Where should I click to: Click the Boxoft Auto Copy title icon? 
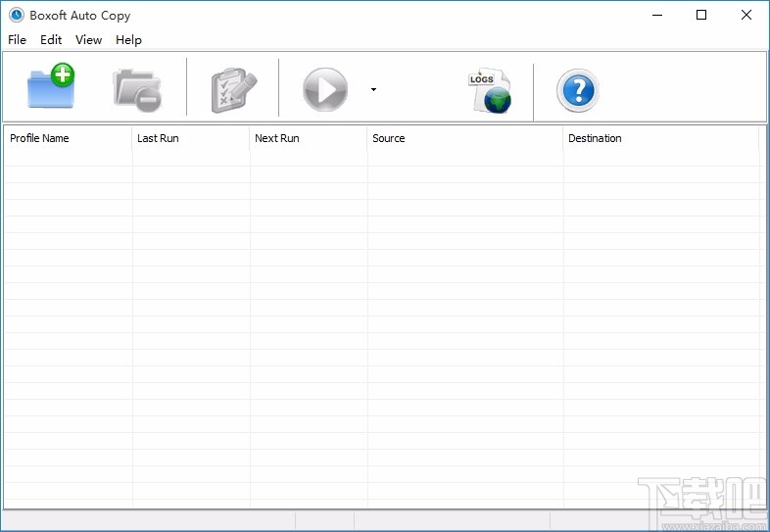(17, 15)
